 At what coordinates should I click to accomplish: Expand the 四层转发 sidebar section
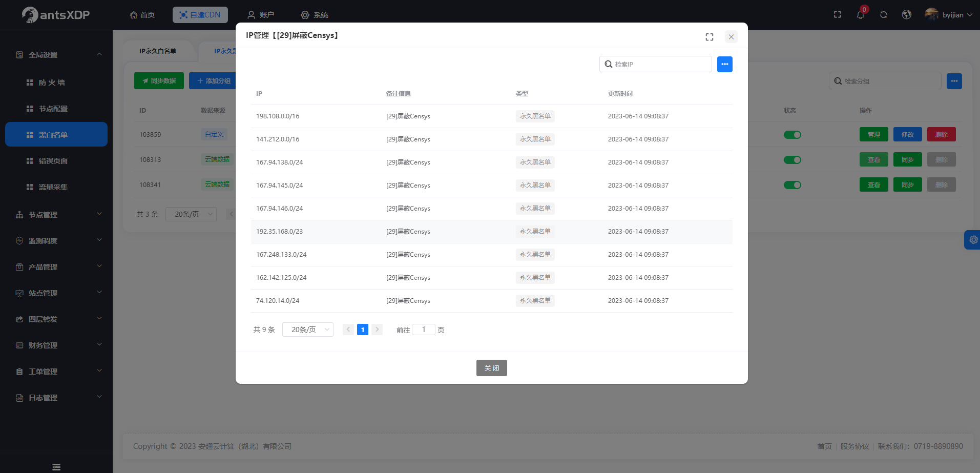click(x=56, y=319)
